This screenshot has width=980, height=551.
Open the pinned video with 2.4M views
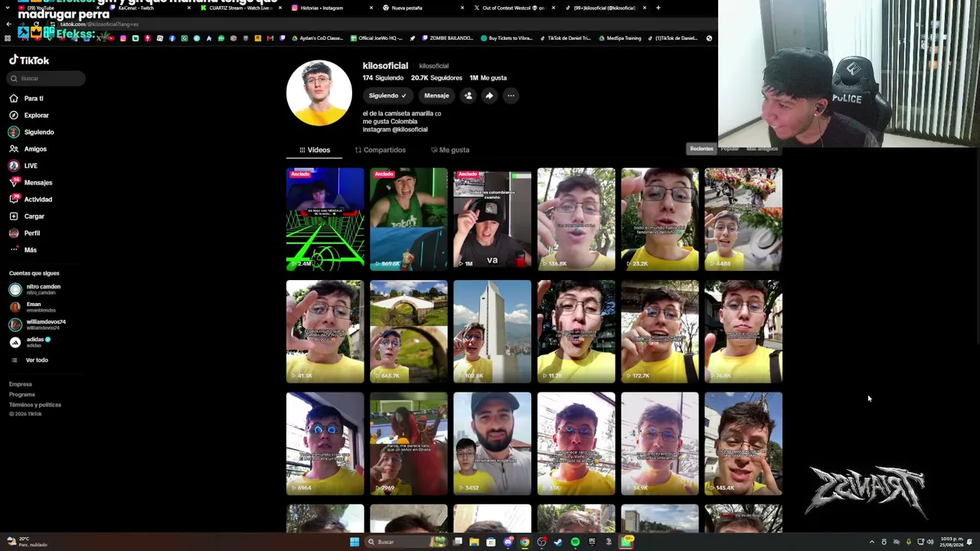pos(325,220)
